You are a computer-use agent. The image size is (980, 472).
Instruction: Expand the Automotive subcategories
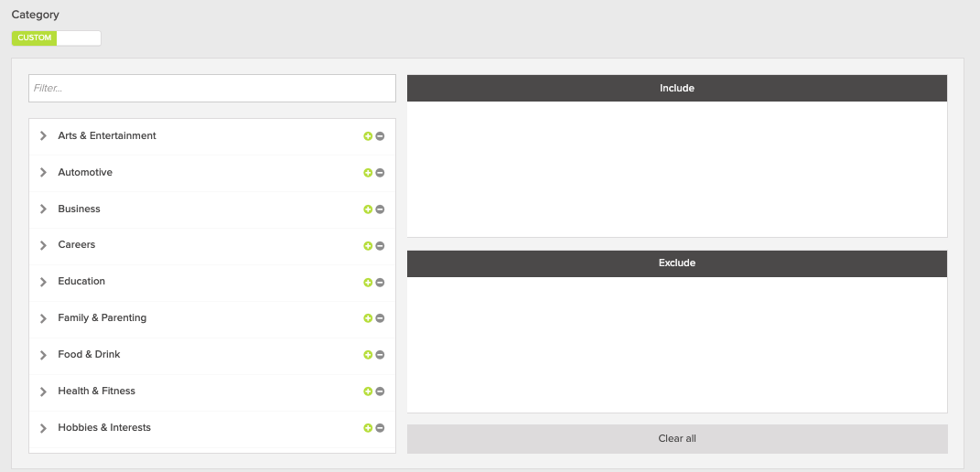(43, 173)
